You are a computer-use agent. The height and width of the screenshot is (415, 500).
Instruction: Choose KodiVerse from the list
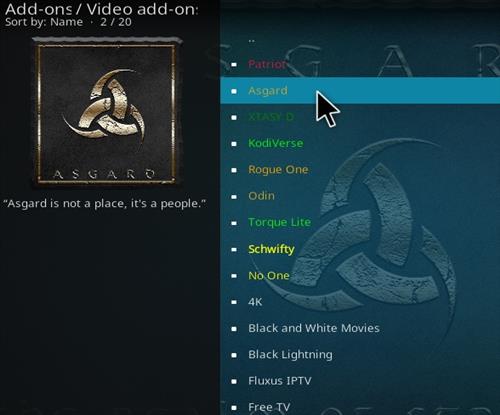click(x=360, y=143)
